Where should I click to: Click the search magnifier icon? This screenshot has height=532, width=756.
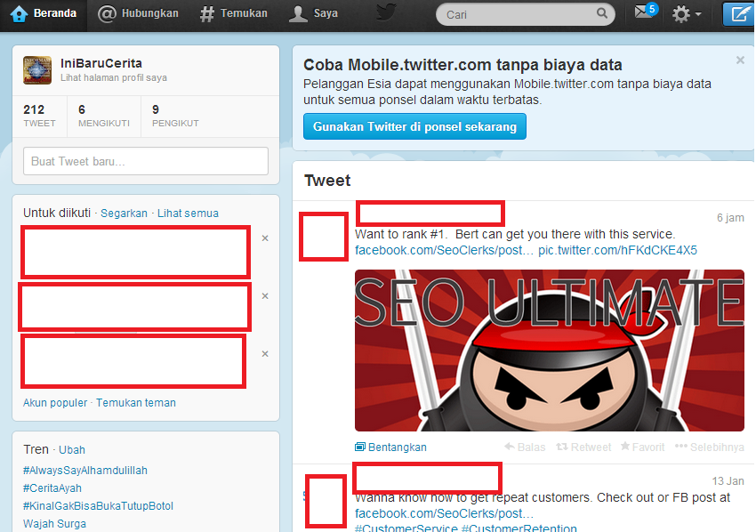tap(603, 14)
